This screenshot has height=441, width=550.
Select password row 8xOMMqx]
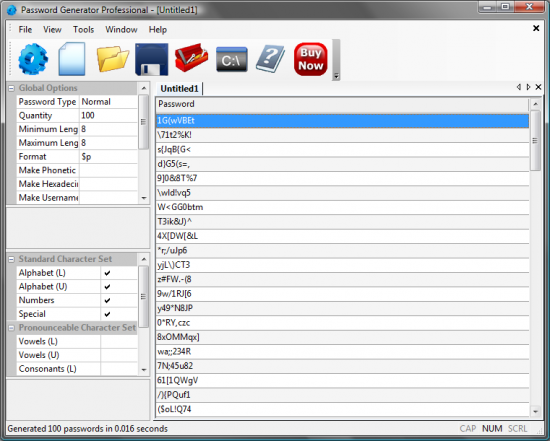(342, 337)
